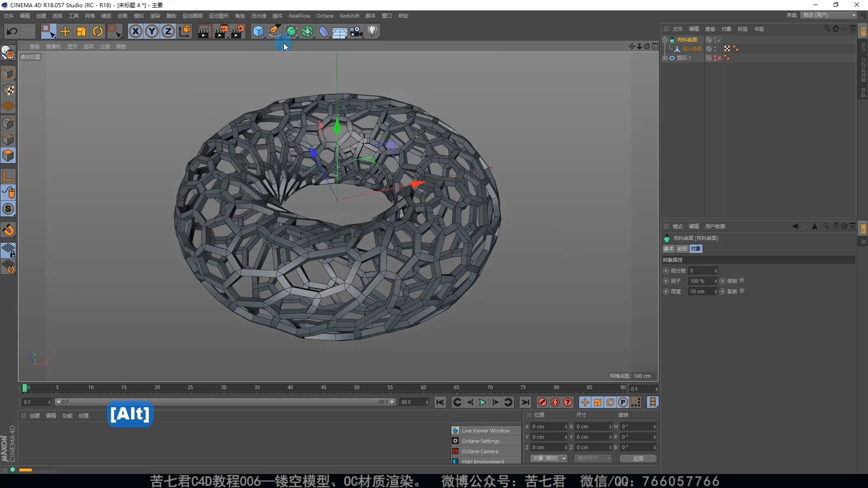This screenshot has height=488, width=868.
Task: Open Edit Render Settings gear clapperboard
Action: pos(238,31)
